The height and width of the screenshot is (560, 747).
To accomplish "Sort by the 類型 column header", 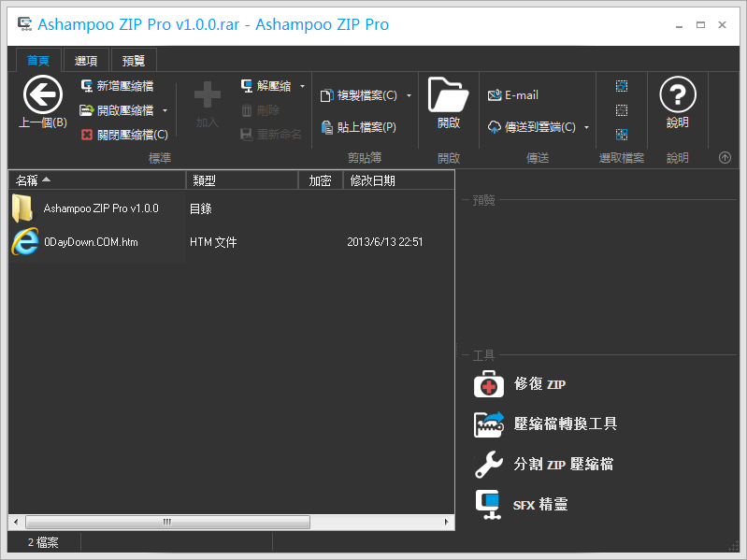I will point(242,180).
